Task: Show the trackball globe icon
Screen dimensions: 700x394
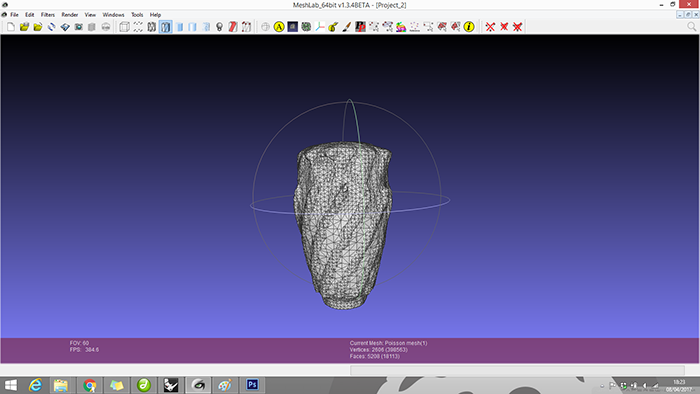Action: pos(265,27)
